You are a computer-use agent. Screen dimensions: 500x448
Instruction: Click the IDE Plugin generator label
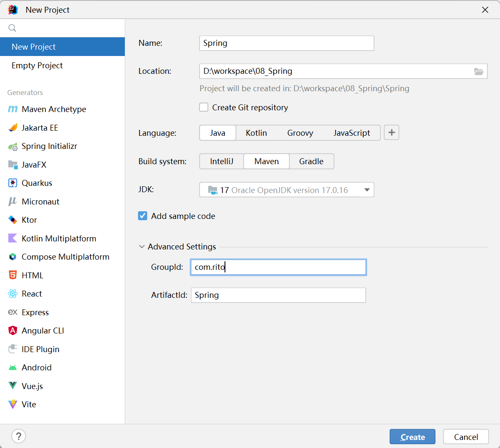40,349
